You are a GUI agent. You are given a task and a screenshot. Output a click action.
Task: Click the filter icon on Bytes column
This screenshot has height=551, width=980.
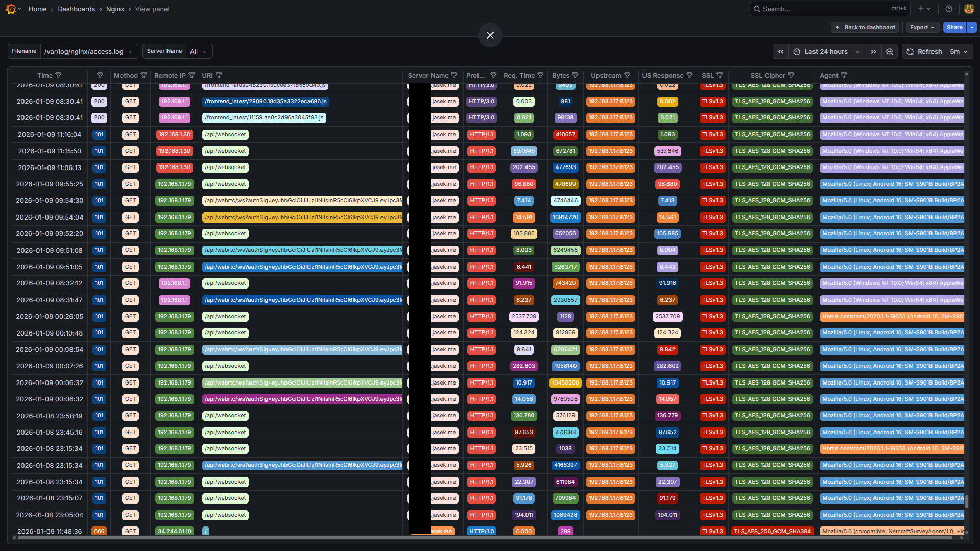click(x=575, y=75)
